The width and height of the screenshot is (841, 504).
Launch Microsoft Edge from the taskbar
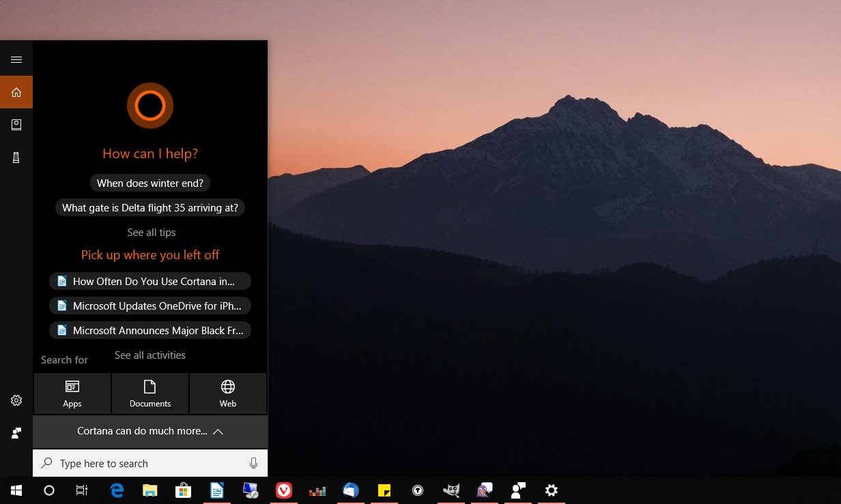pos(116,490)
